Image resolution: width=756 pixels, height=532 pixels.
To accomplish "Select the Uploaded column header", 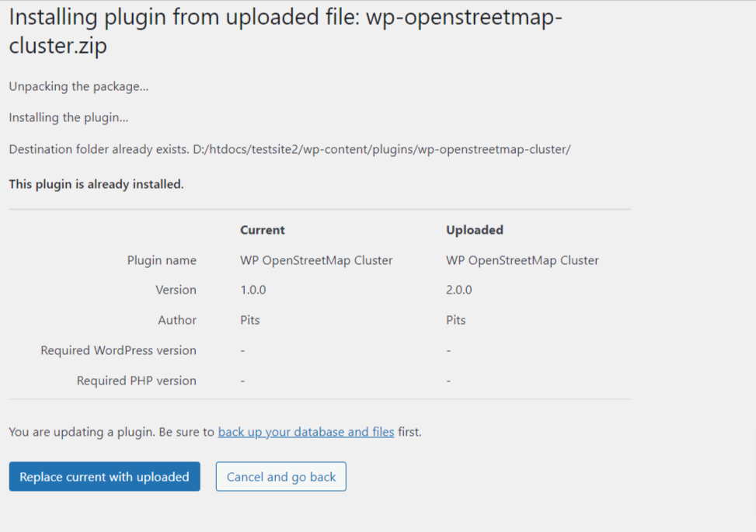I will pyautogui.click(x=475, y=230).
